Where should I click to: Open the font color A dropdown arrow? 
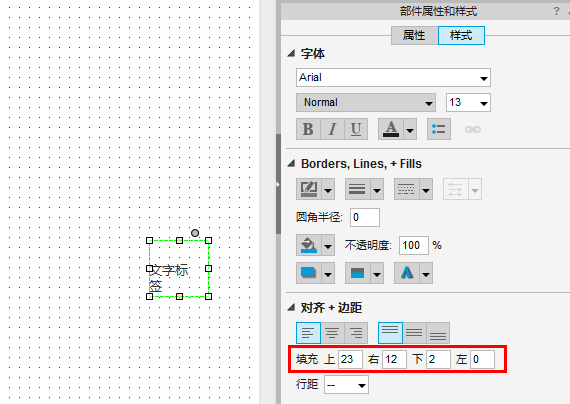[x=410, y=129]
